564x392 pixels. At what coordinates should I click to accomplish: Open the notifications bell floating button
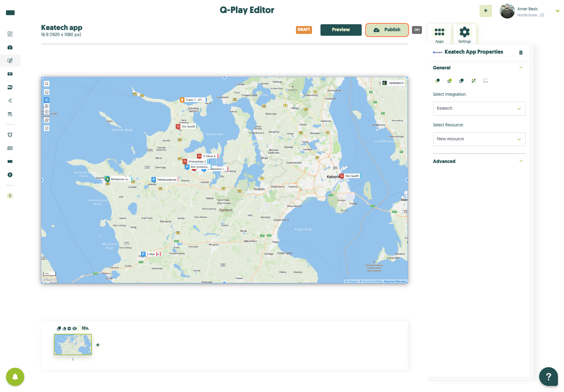coord(15,377)
